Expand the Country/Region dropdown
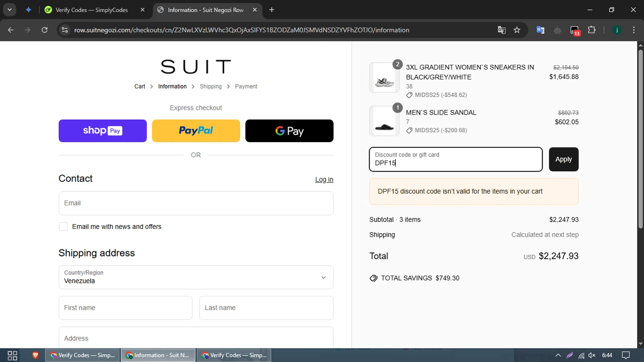This screenshot has width=644, height=362. click(x=196, y=277)
